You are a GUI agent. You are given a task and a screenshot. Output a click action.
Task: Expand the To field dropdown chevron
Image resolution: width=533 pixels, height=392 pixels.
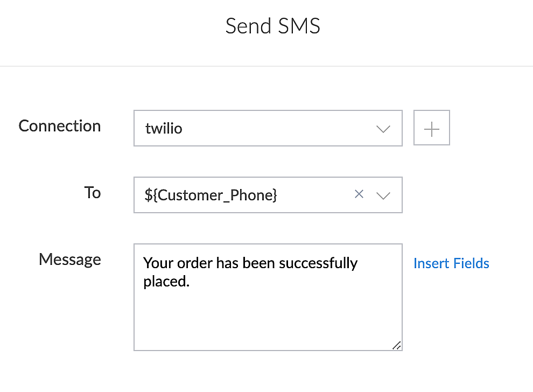pyautogui.click(x=383, y=195)
